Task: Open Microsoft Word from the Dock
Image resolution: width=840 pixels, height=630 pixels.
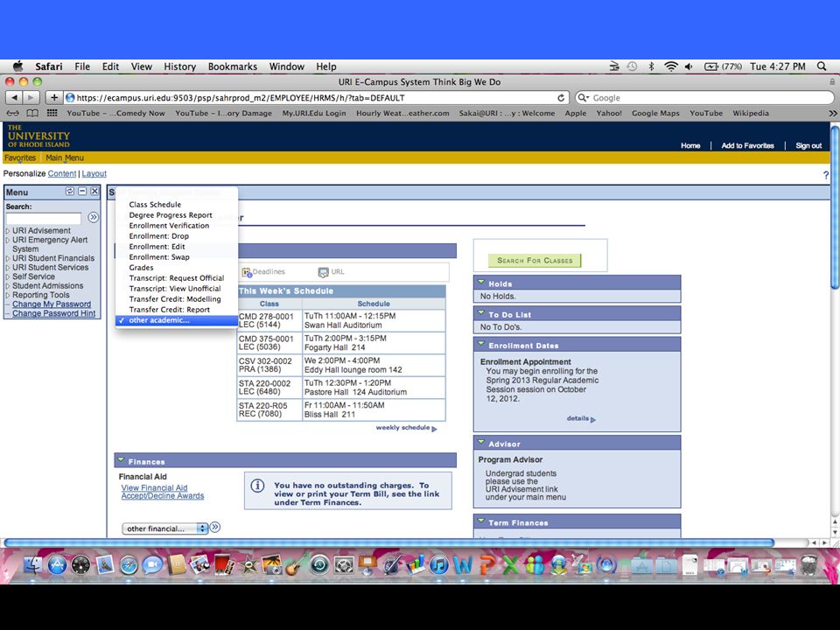Action: pos(463,565)
